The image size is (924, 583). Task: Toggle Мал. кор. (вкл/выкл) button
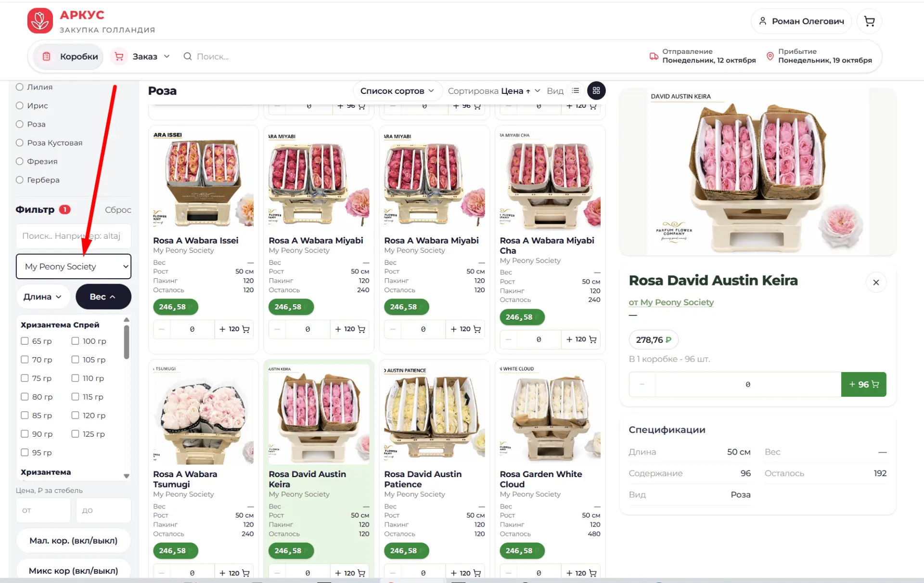tap(74, 541)
